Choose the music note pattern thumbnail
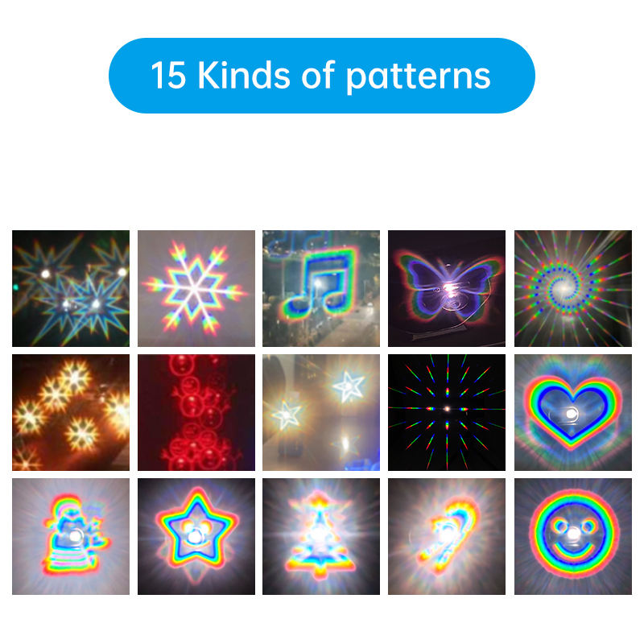Image resolution: width=644 pixels, height=644 pixels. tap(321, 288)
